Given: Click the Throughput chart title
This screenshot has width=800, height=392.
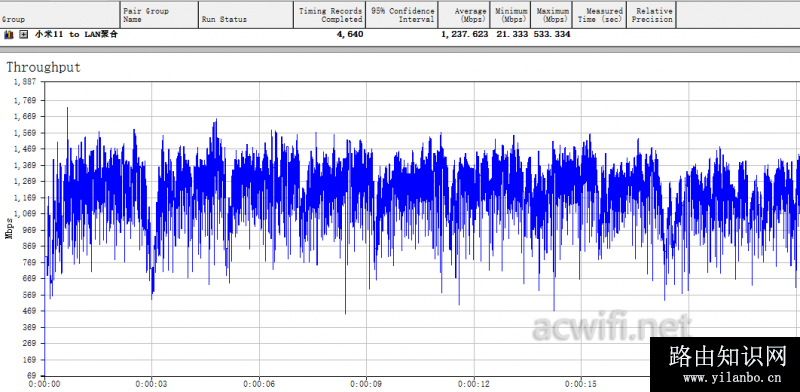Looking at the screenshot, I should pyautogui.click(x=43, y=67).
